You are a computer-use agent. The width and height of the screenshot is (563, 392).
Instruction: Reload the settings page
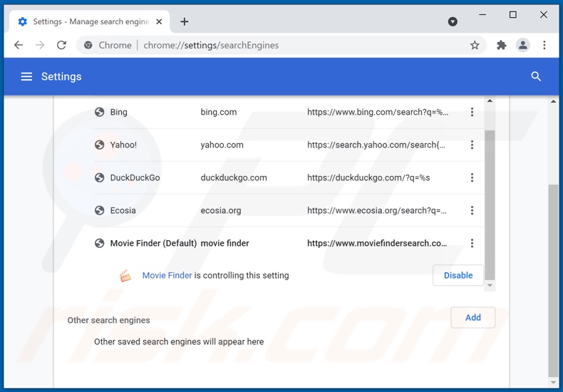pyautogui.click(x=62, y=45)
